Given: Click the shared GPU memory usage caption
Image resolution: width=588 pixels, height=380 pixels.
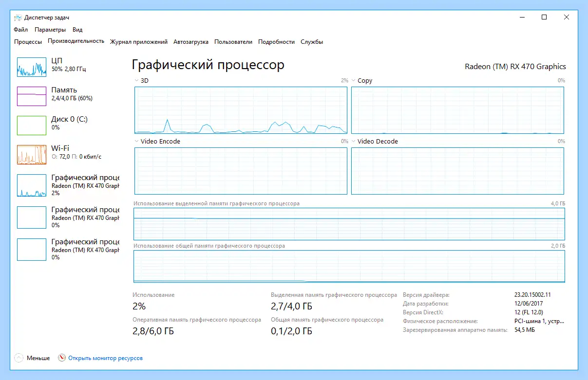Looking at the screenshot, I should pos(209,246).
